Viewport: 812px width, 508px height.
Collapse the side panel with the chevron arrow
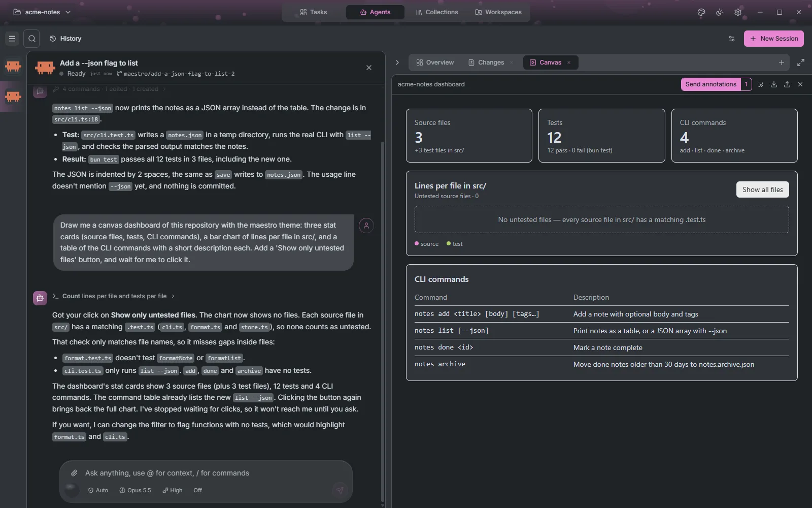(x=397, y=62)
